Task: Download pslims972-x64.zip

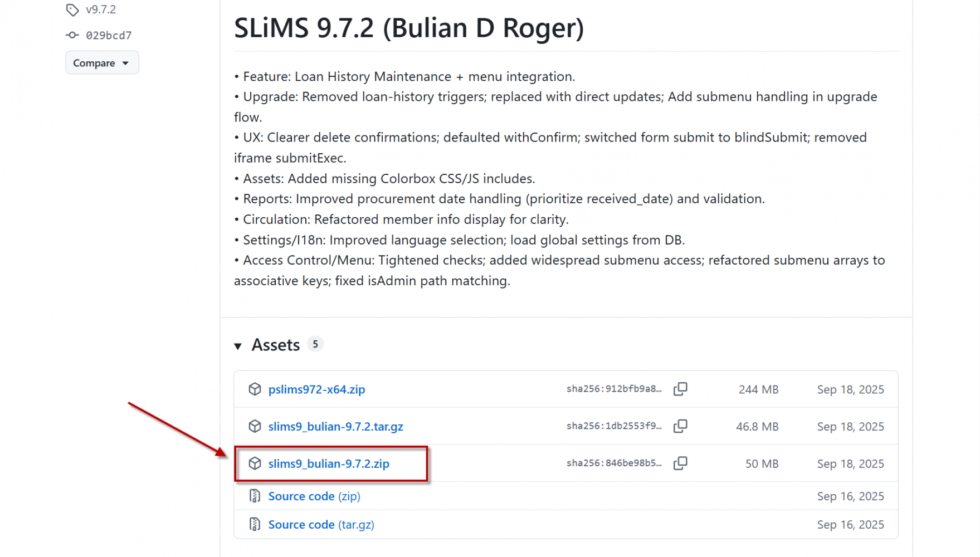Action: [316, 389]
